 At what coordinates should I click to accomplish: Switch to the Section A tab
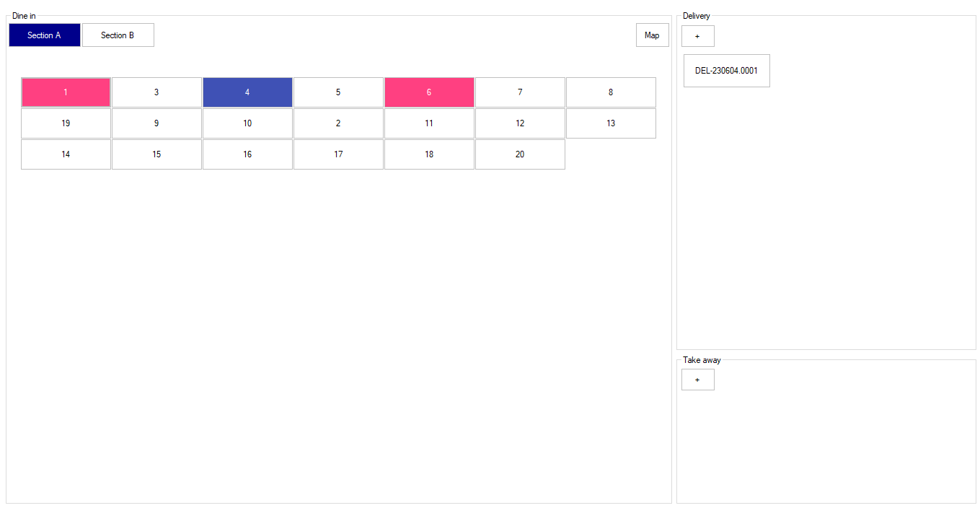pos(45,35)
